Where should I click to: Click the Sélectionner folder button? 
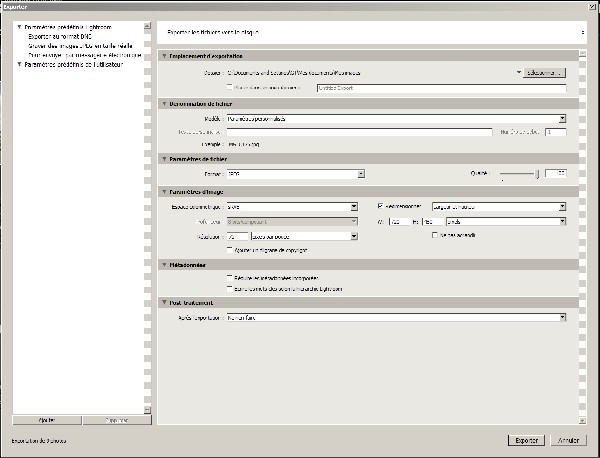click(x=544, y=73)
